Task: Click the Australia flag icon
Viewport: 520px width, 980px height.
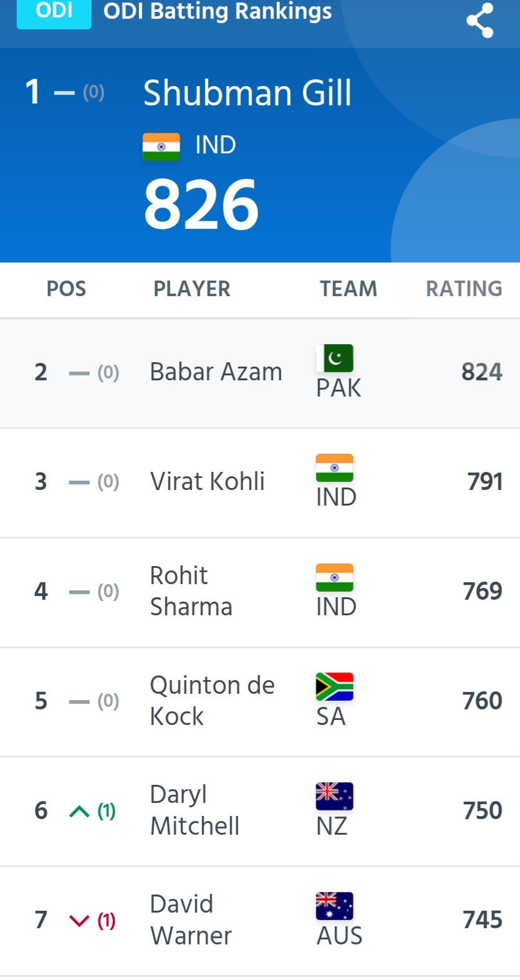Action: tap(335, 906)
